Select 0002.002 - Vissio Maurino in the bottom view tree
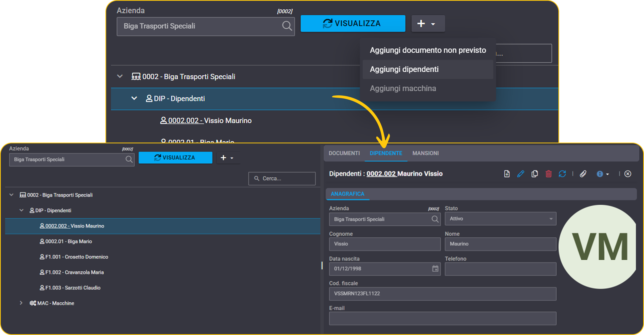The width and height of the screenshot is (644, 335). click(163, 226)
